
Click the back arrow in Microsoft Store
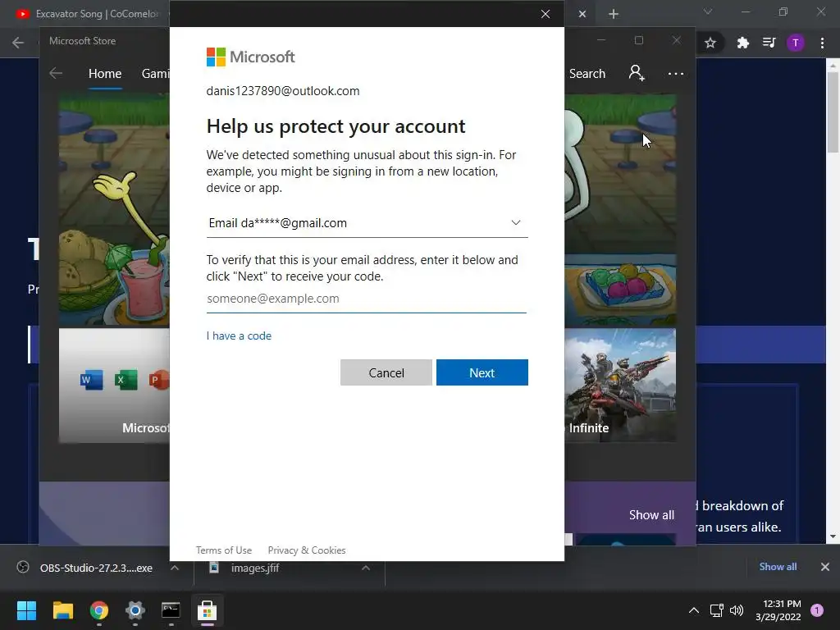56,73
